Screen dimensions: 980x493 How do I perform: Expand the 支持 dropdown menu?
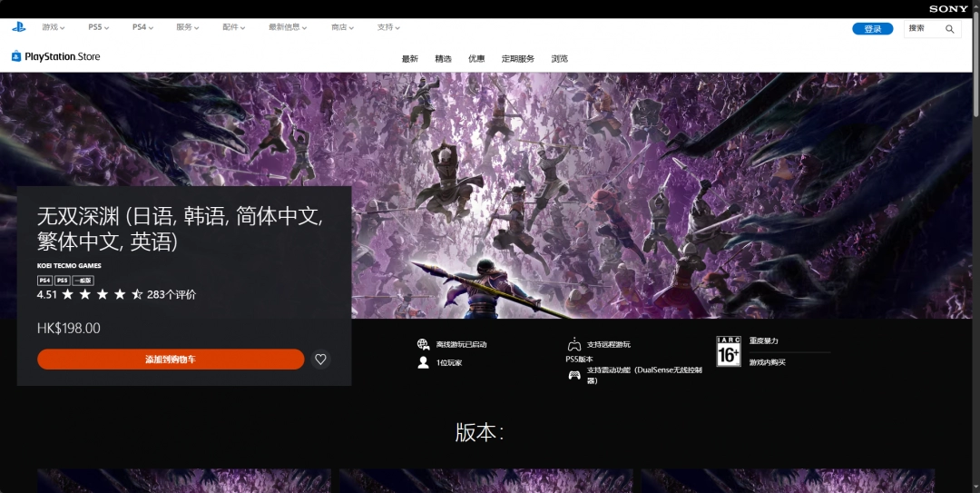pyautogui.click(x=388, y=27)
